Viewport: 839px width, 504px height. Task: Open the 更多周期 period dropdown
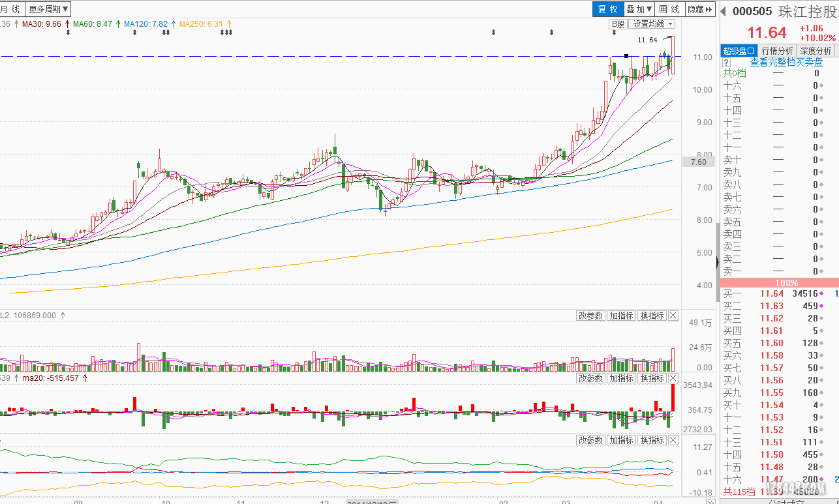(49, 9)
